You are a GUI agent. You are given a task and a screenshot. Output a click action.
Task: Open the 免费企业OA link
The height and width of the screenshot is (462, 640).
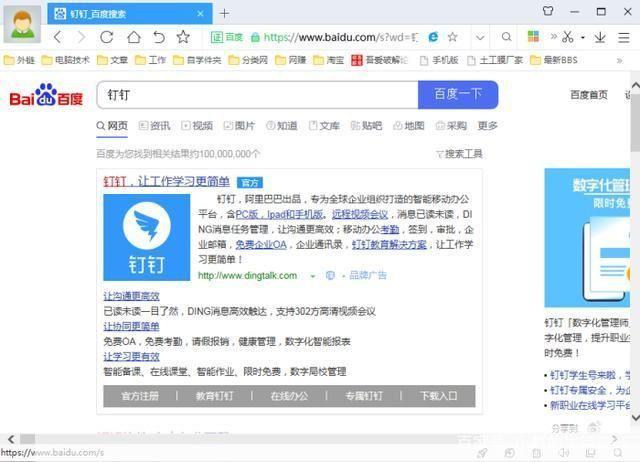[x=261, y=244]
